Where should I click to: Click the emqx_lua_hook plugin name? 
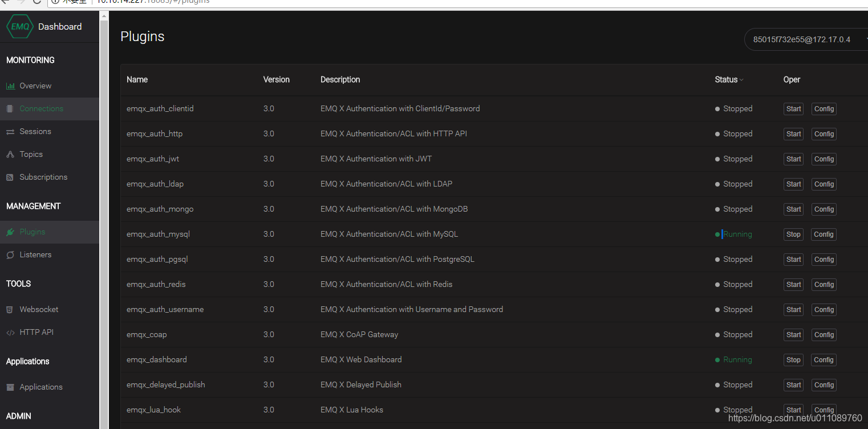(x=153, y=410)
